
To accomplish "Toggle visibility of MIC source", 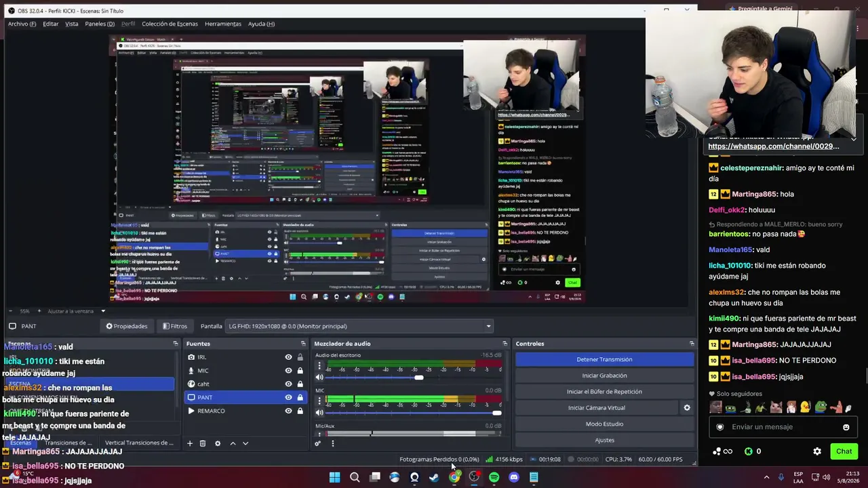I will (288, 371).
